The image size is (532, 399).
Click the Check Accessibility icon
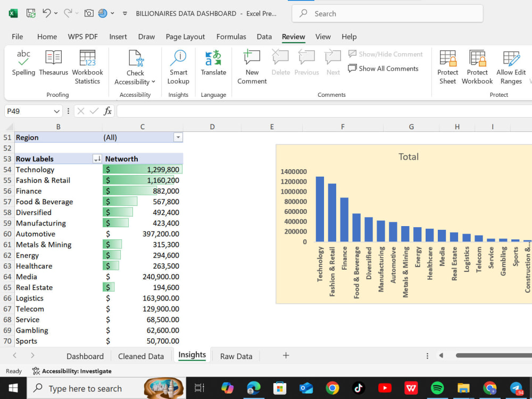(x=136, y=58)
